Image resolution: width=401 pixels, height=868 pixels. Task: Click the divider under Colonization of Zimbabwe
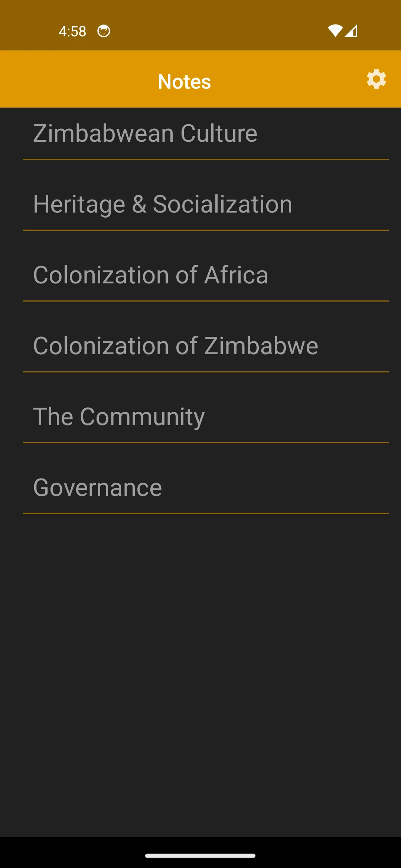(206, 372)
